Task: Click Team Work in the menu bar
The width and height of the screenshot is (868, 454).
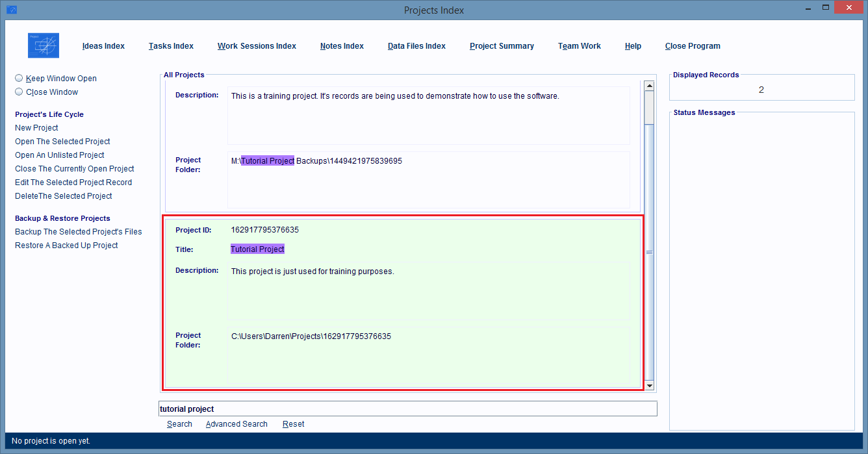Action: pos(579,46)
